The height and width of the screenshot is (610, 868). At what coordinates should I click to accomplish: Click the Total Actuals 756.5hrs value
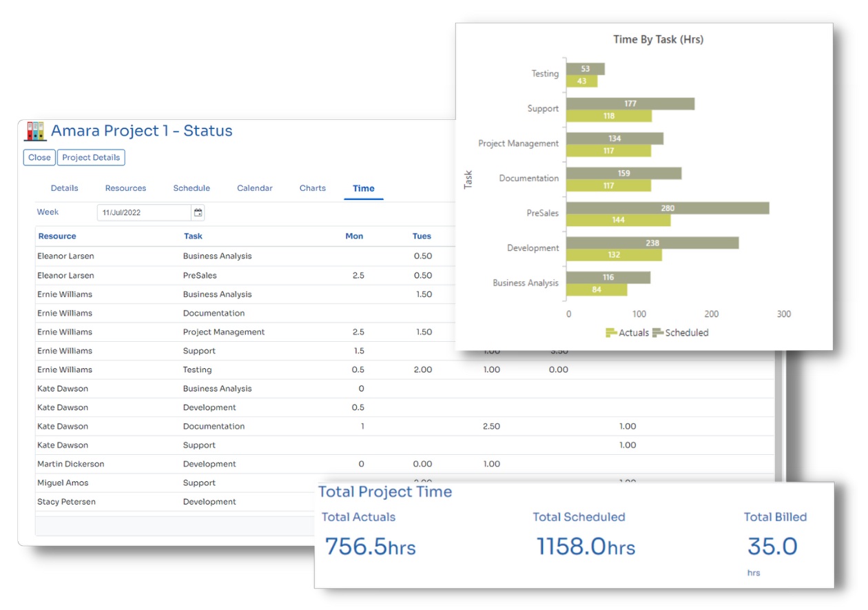coord(370,547)
